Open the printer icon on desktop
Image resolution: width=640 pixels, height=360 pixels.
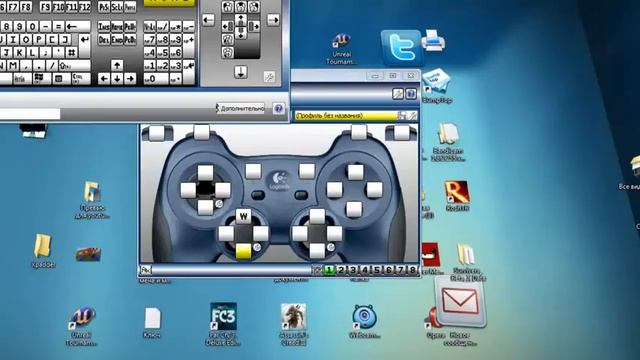433,40
